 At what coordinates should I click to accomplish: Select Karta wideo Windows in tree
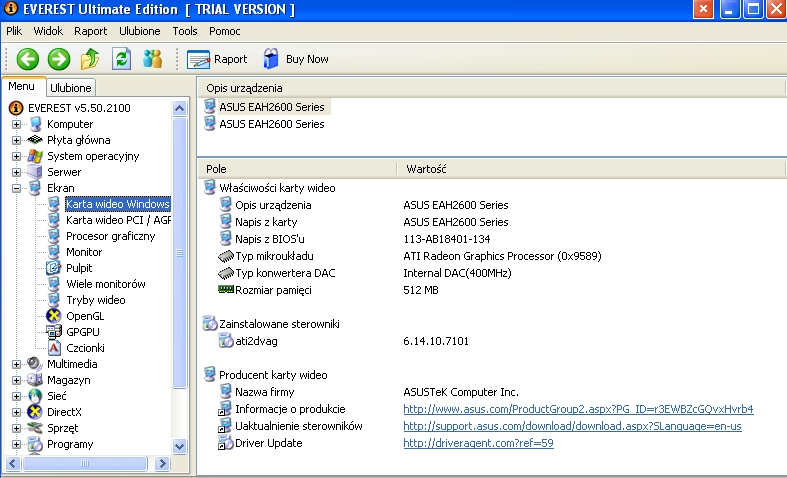click(x=118, y=204)
